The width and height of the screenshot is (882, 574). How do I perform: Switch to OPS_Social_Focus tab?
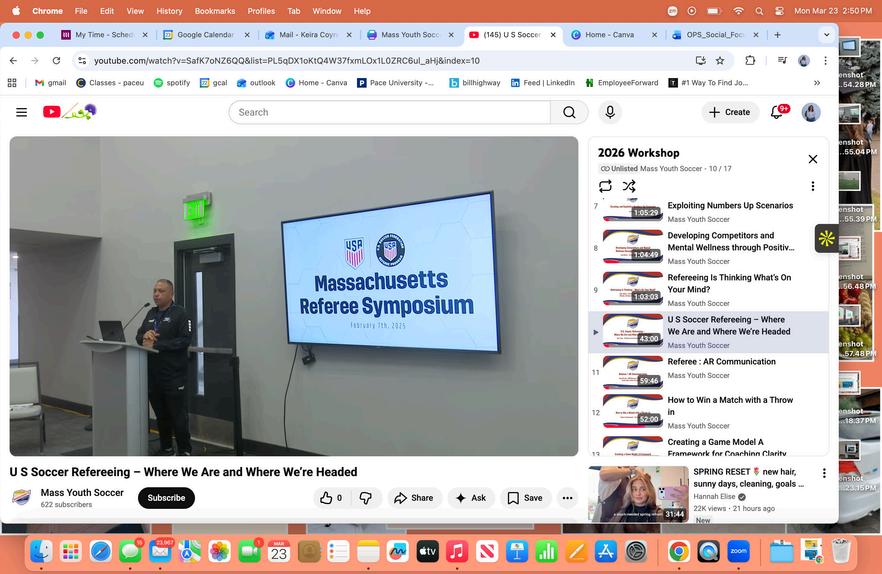715,35
